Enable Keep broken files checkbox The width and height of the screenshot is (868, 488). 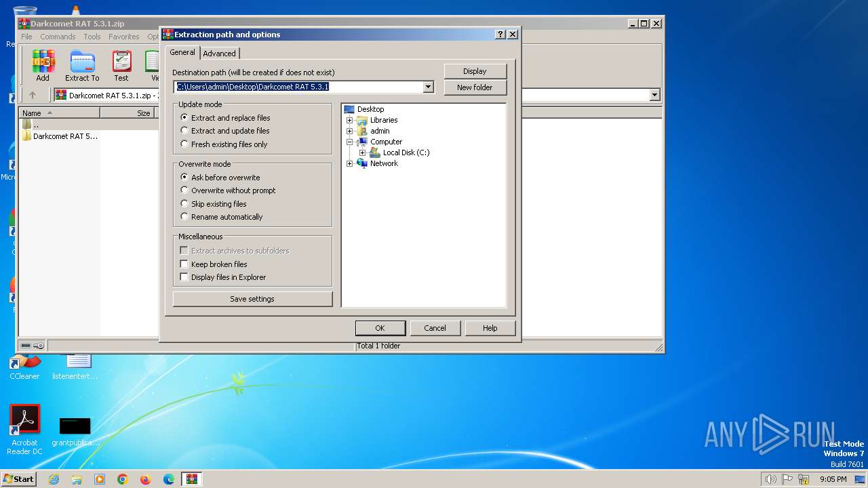184,264
